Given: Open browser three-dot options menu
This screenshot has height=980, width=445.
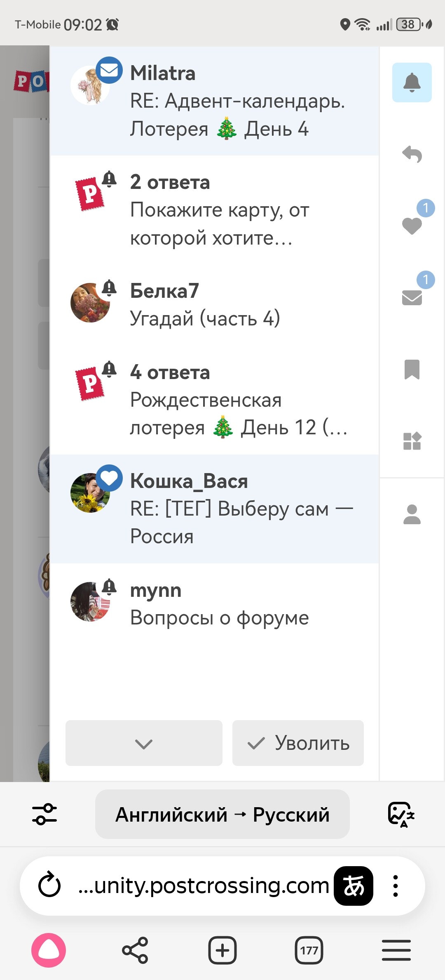Looking at the screenshot, I should (x=395, y=886).
